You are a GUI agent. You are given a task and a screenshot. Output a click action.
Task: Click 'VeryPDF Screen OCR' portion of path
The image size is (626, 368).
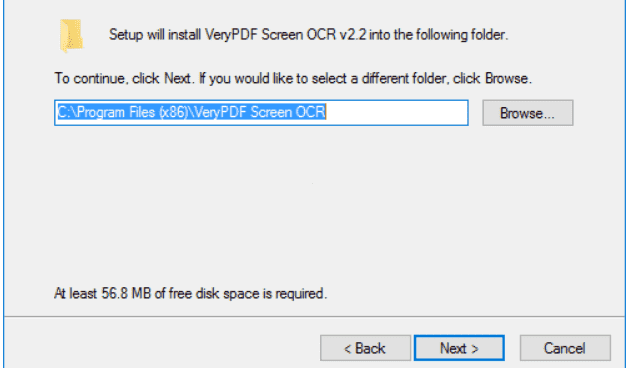click(x=260, y=112)
